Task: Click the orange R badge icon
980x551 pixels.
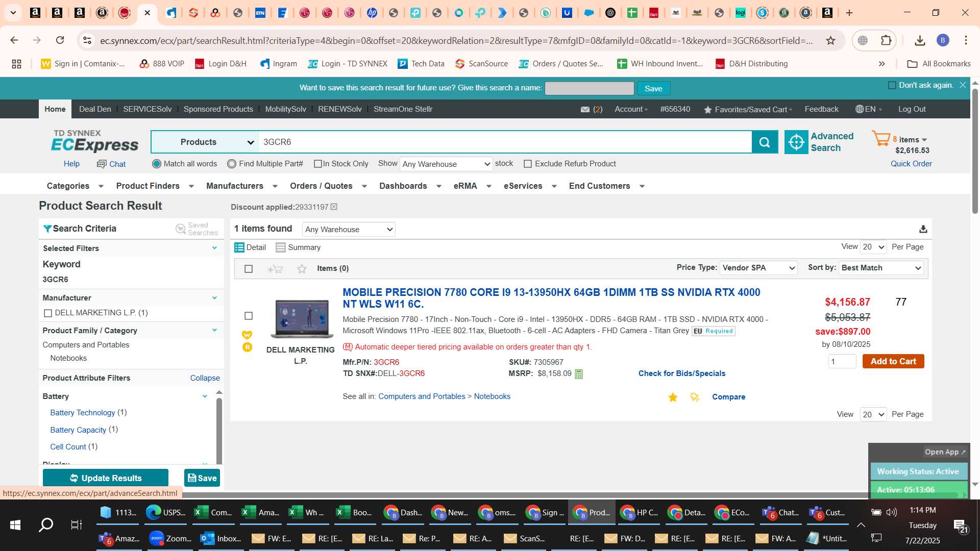Action: [x=247, y=347]
